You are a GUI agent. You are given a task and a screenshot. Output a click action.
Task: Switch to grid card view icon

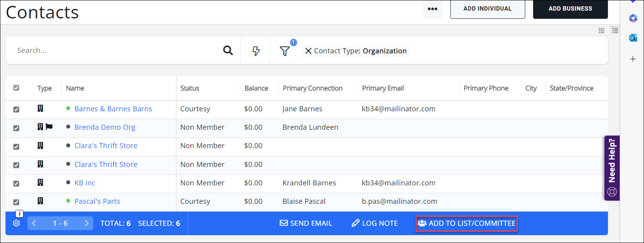click(x=601, y=31)
